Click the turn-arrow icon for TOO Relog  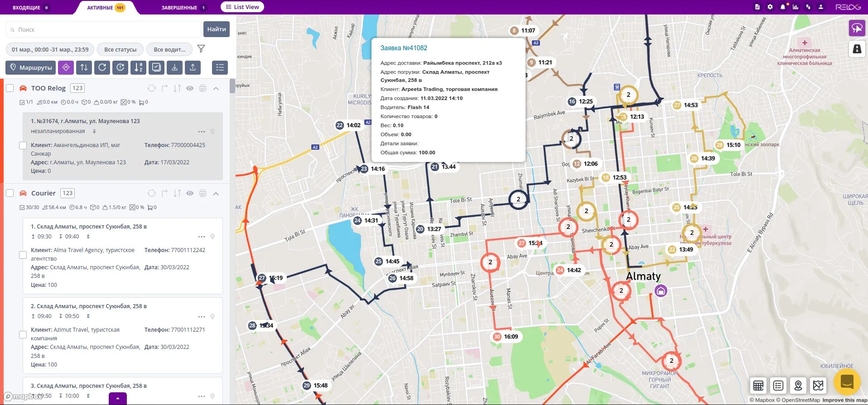pyautogui.click(x=164, y=88)
